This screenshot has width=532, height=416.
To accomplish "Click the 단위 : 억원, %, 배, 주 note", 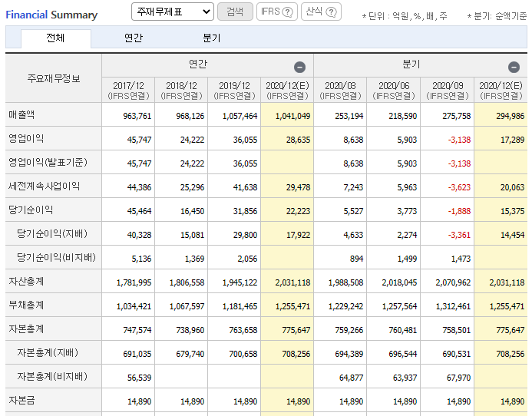I will point(405,16).
